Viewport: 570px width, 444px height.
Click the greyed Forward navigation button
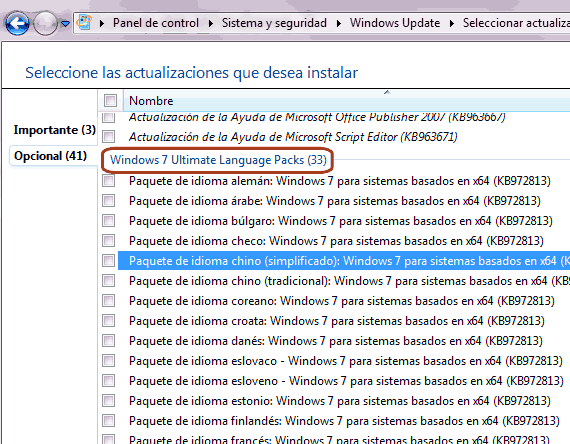click(45, 24)
